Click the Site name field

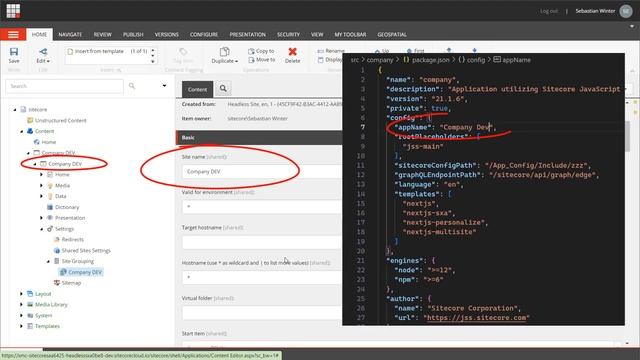(262, 172)
